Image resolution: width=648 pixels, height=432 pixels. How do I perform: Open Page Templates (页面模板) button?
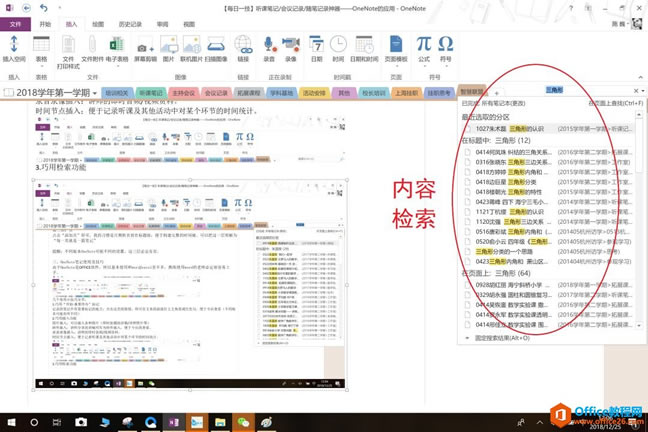pyautogui.click(x=396, y=49)
